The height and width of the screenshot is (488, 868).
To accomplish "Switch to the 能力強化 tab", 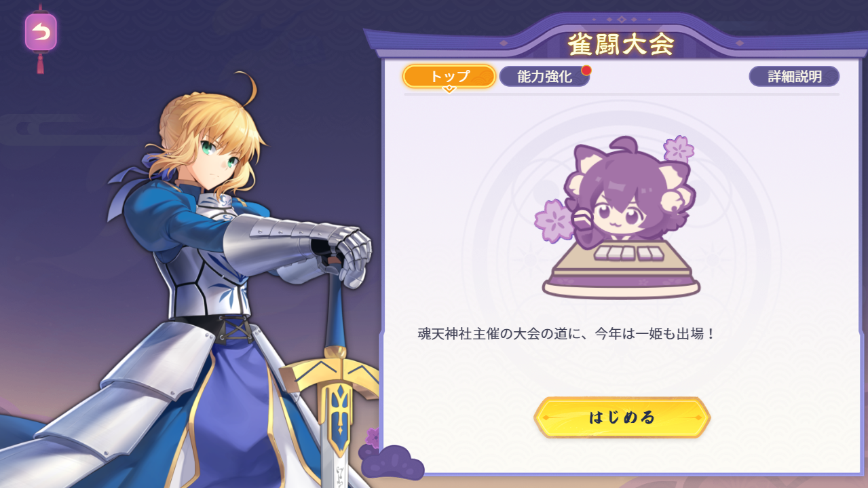I will coord(544,77).
